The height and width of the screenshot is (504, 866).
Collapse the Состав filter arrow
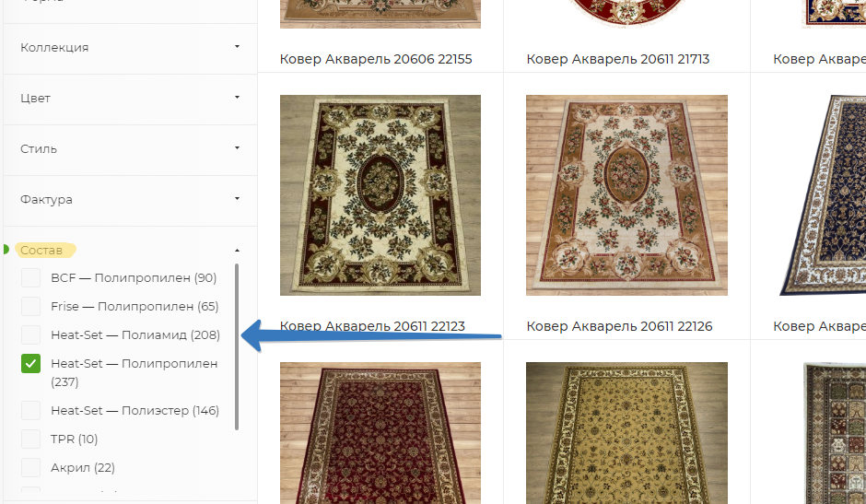coord(237,251)
